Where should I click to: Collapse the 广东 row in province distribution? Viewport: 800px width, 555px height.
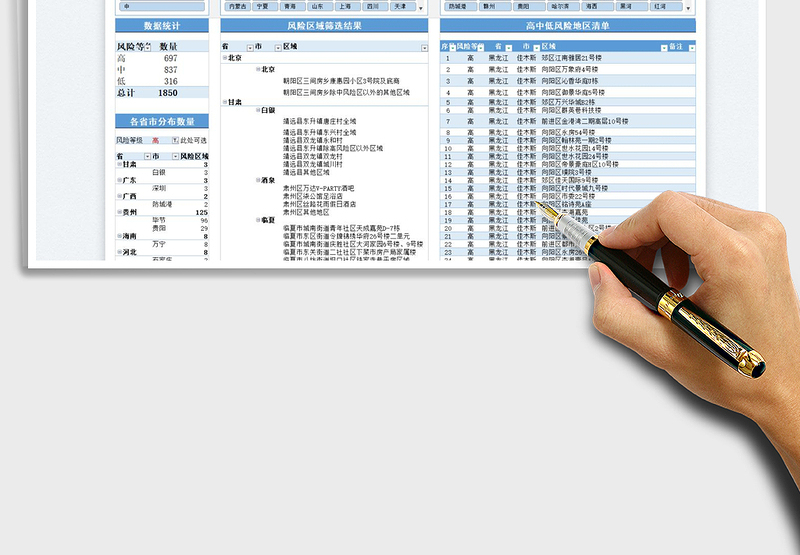(x=119, y=180)
